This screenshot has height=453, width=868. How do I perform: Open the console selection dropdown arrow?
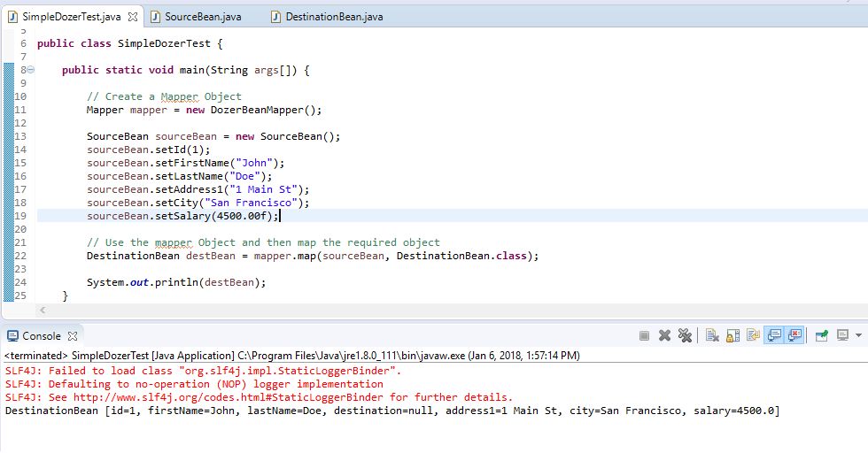point(858,335)
